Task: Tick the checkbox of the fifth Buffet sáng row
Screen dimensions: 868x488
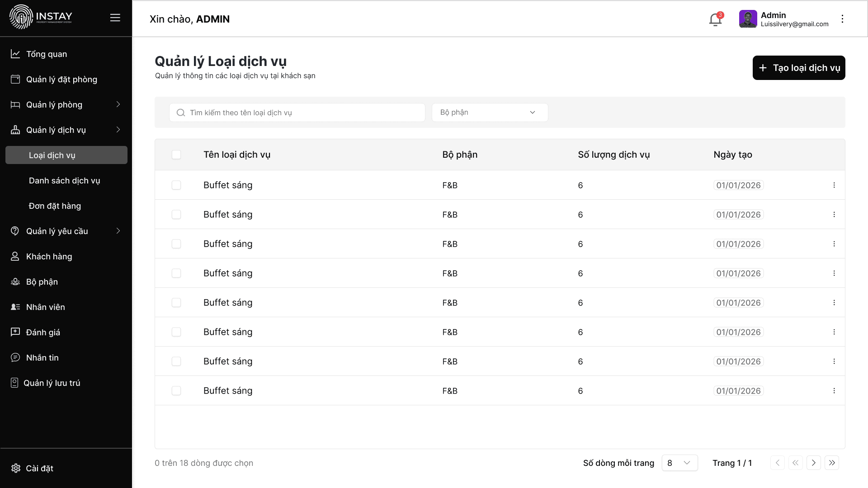Action: [x=176, y=302]
